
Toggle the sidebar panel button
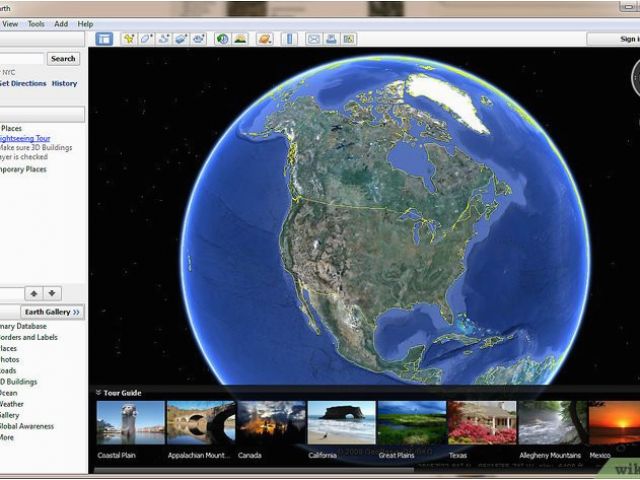pyautogui.click(x=104, y=39)
